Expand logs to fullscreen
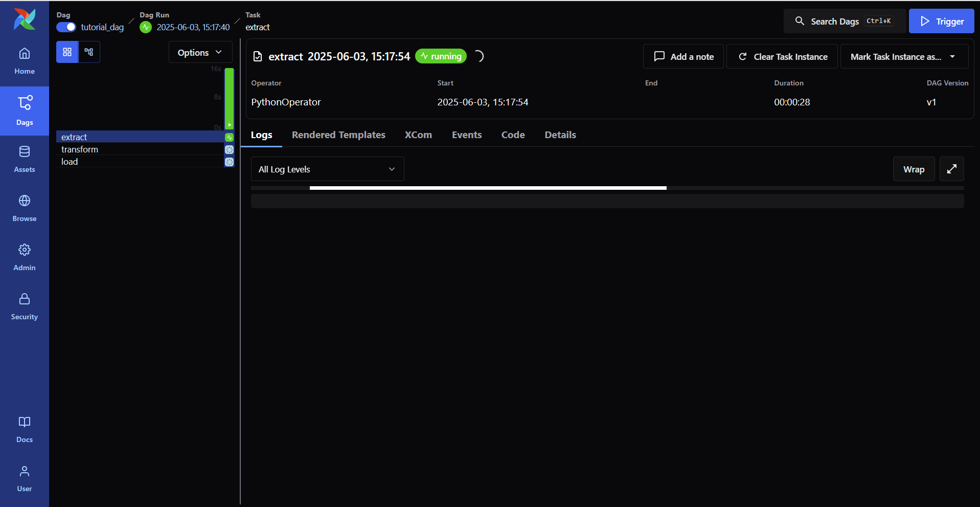The width and height of the screenshot is (980, 507). (x=951, y=169)
